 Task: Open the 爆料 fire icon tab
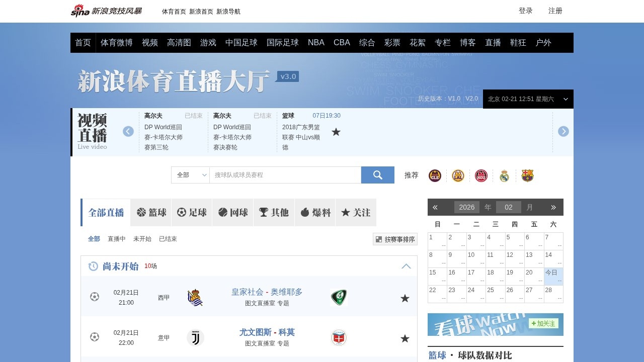[x=305, y=212]
